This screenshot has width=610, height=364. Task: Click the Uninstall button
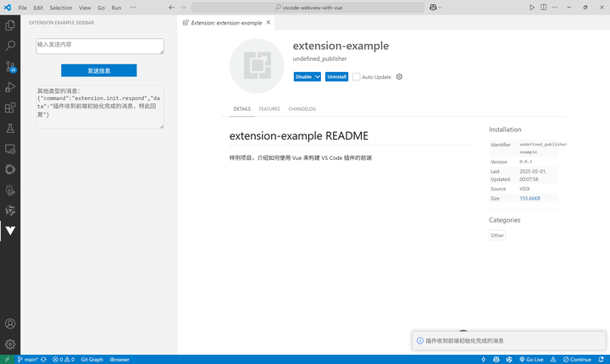[x=336, y=77]
